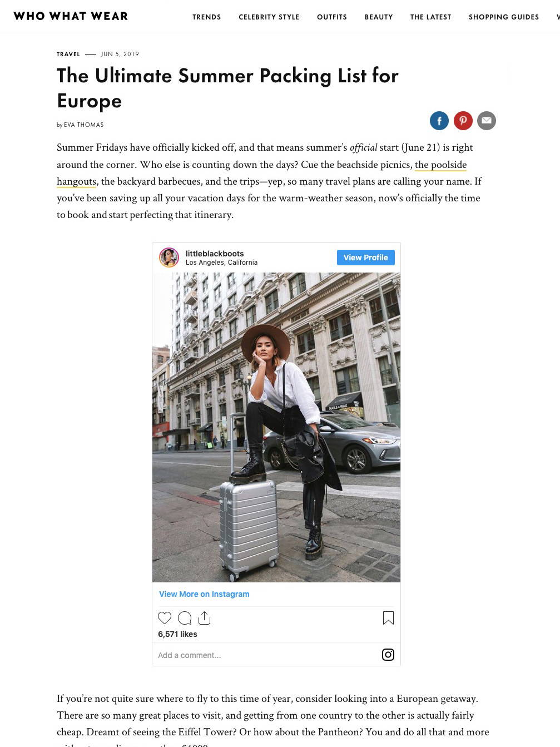Click the View Profile button

pyautogui.click(x=366, y=258)
